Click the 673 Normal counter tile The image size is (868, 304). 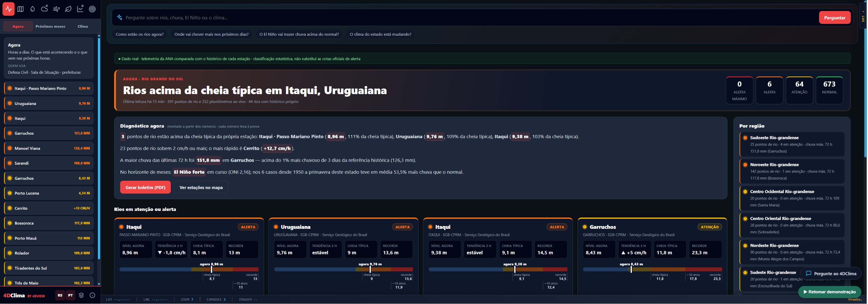(x=829, y=90)
